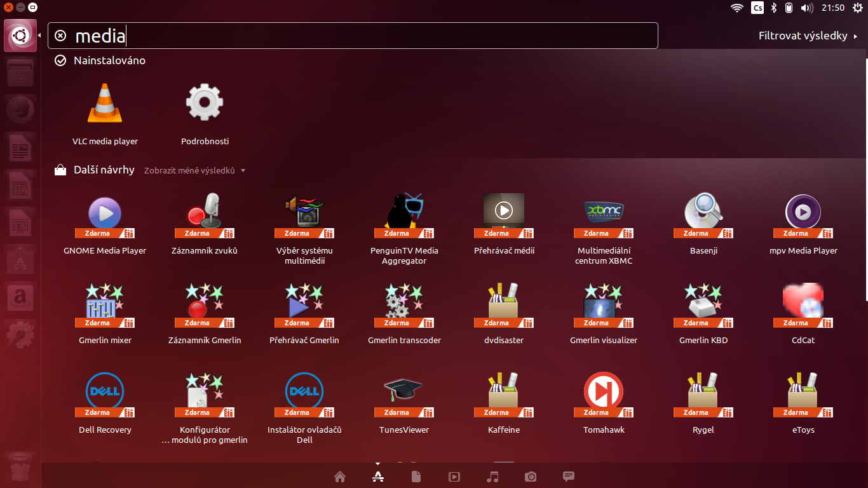The width and height of the screenshot is (868, 488).
Task: Open the dvdisaster package
Action: point(504,314)
